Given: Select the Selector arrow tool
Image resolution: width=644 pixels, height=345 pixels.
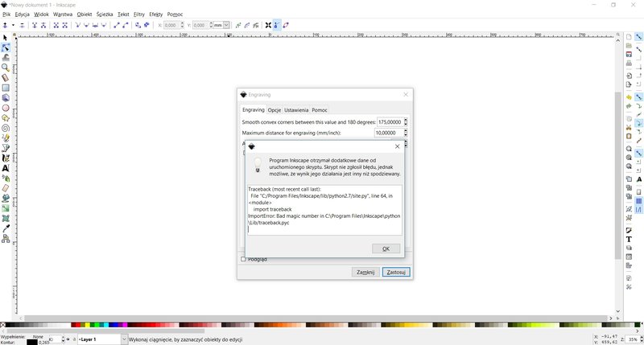Looking at the screenshot, I should click(x=6, y=38).
